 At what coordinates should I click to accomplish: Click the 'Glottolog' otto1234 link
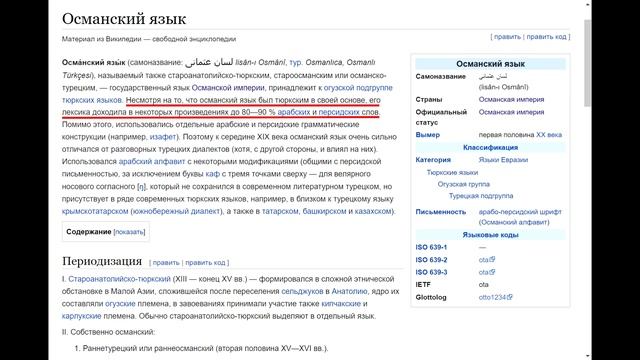pos(492,297)
